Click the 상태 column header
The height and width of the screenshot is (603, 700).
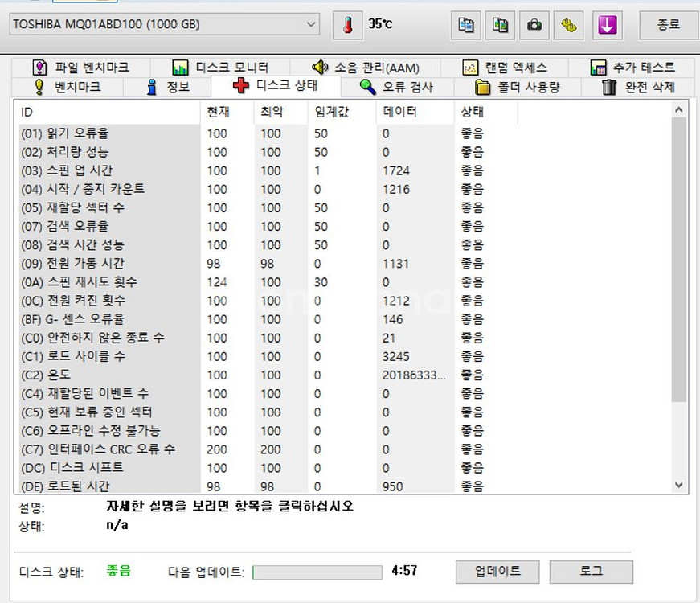[486, 112]
